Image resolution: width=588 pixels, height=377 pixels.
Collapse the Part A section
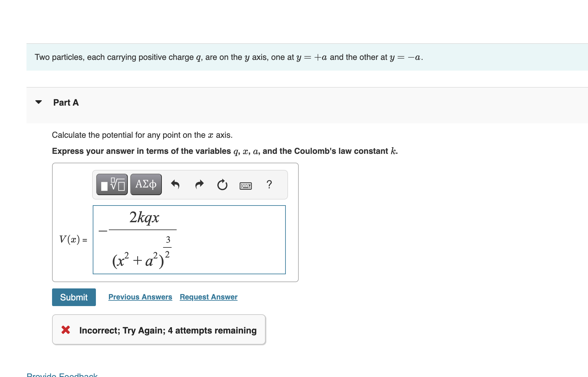click(x=39, y=101)
